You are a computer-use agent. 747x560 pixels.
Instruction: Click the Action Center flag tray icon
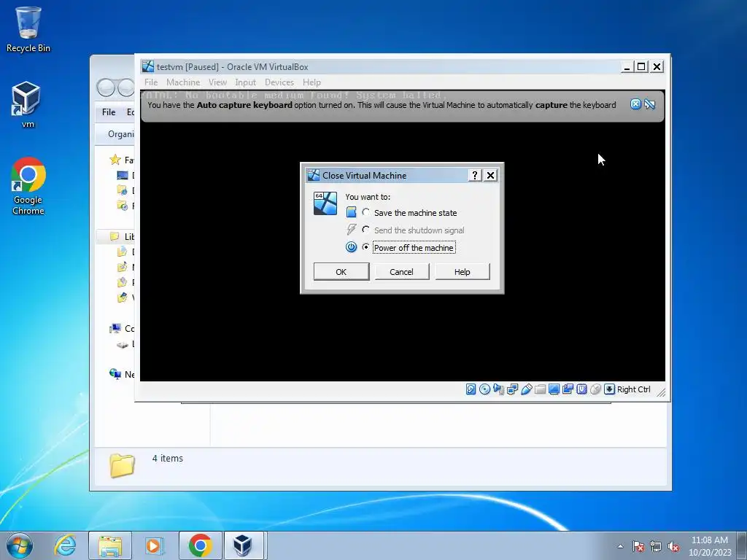(x=638, y=546)
